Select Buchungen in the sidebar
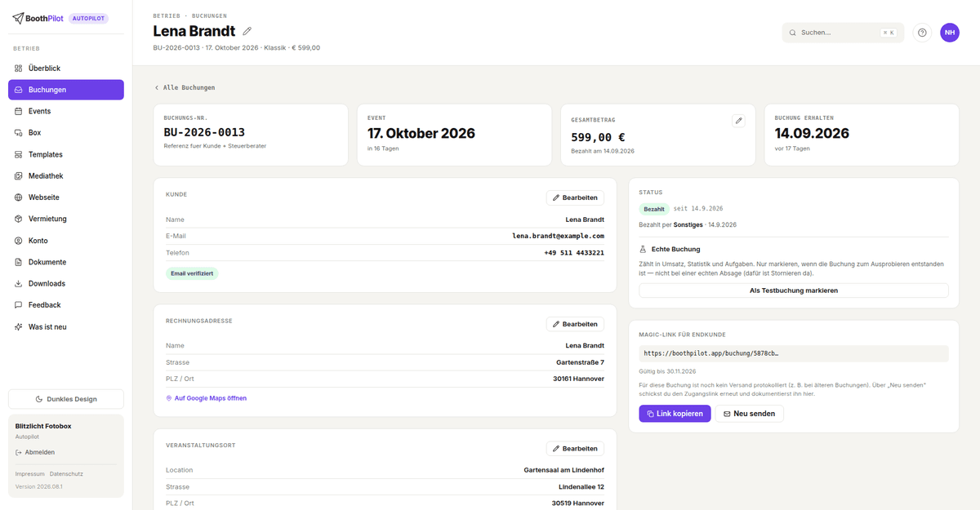The image size is (980, 510). tap(66, 90)
